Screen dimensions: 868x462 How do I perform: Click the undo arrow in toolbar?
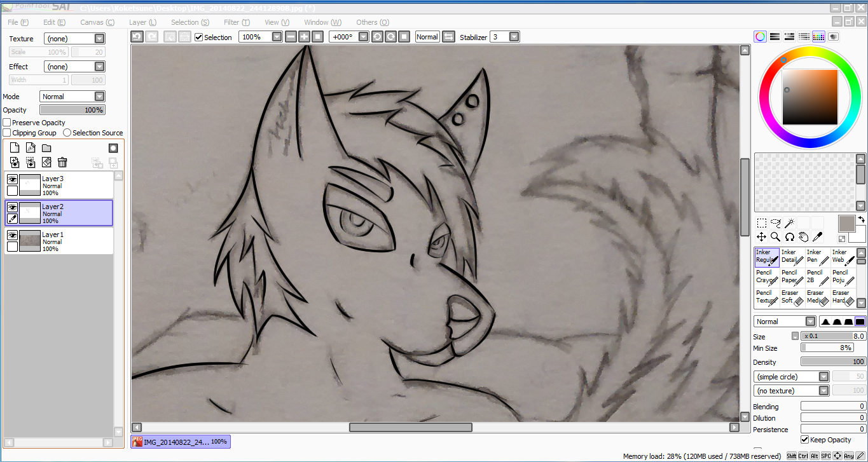[x=137, y=37]
